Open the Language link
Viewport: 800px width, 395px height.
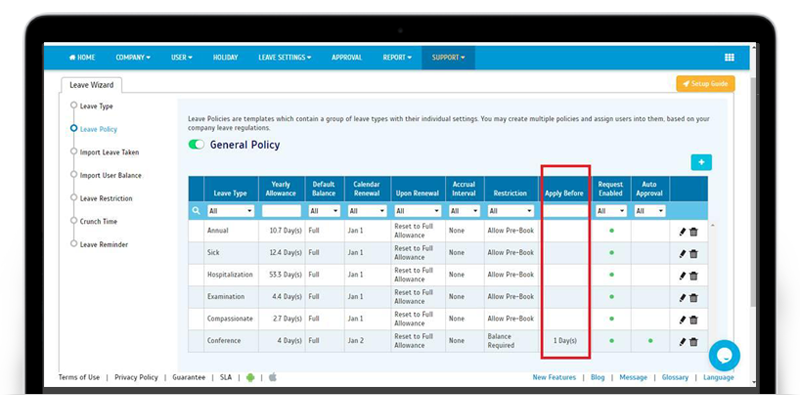tap(718, 377)
